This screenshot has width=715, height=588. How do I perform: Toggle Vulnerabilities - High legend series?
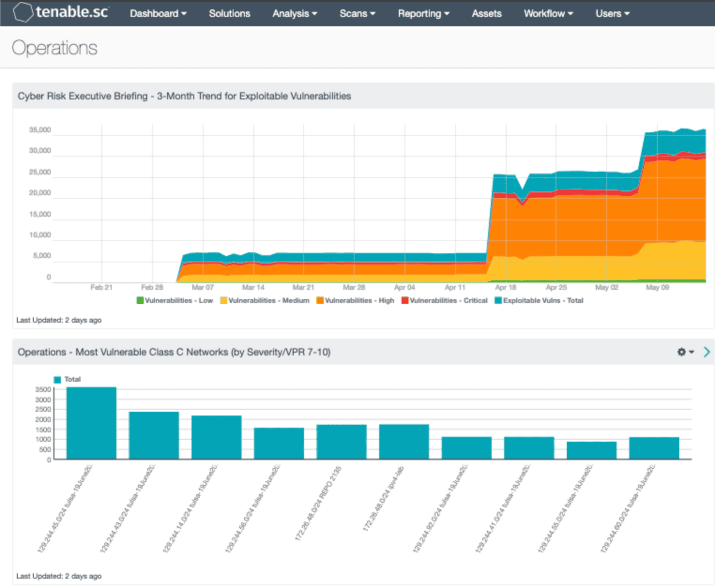(x=355, y=301)
